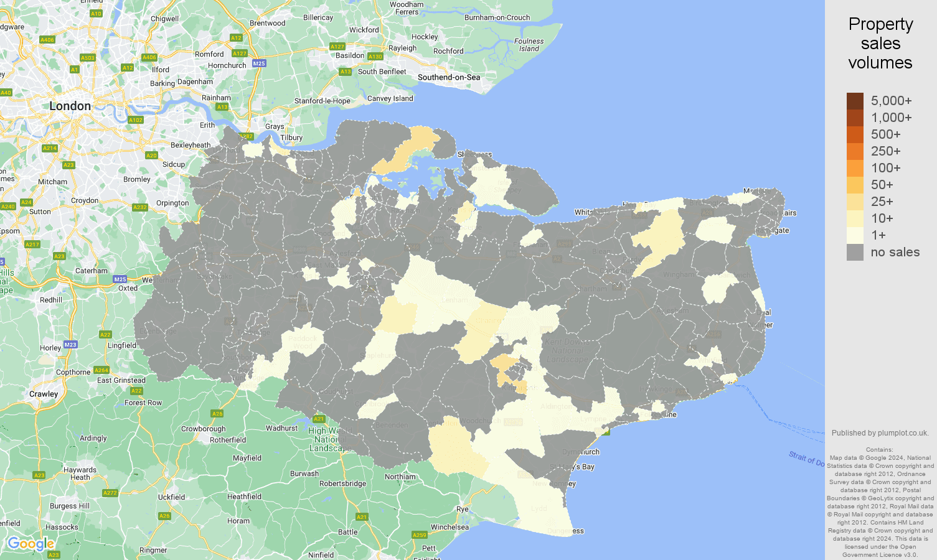
Task: Click the 'Burnham-on-Crouch' label
Action: coord(497,17)
